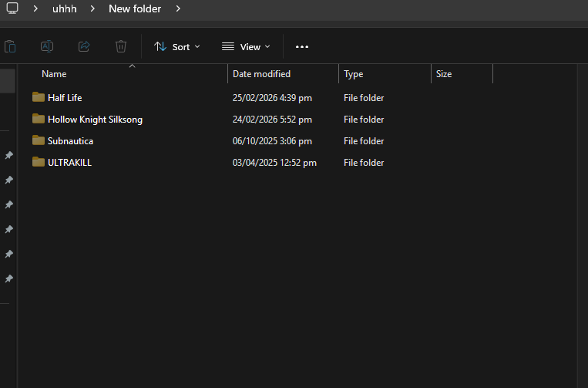
Task: Click the Share icon in toolbar
Action: (84, 46)
